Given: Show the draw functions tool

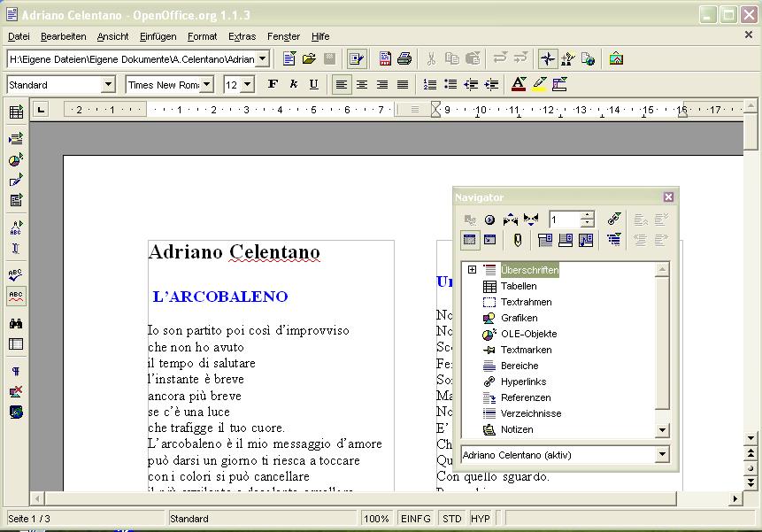Looking at the screenshot, I should [x=16, y=181].
